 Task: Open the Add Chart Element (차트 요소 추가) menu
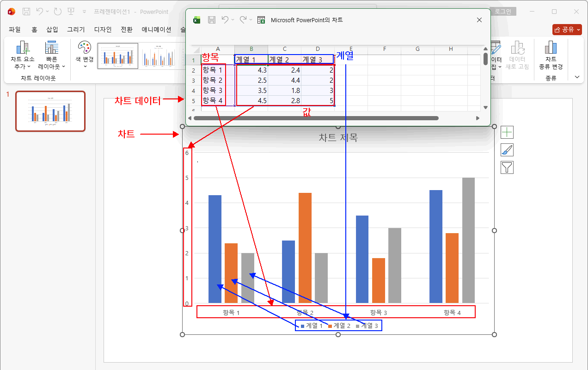22,55
